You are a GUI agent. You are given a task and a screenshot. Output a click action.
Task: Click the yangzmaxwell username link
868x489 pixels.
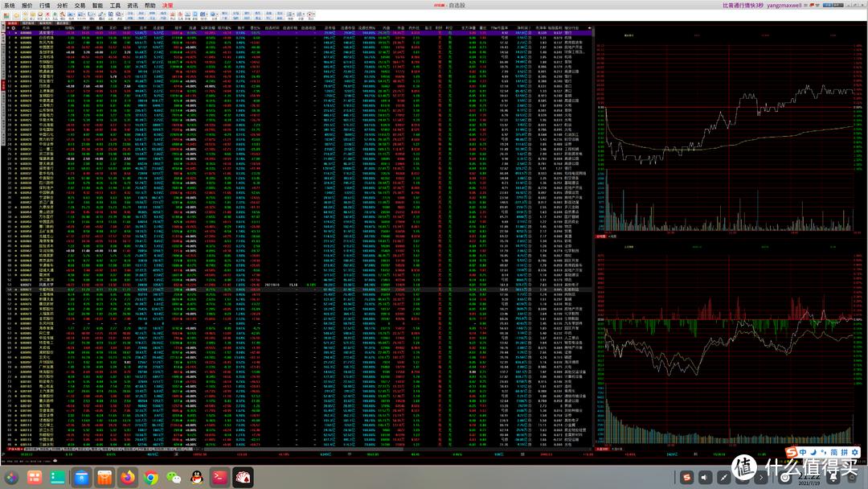(x=789, y=5)
